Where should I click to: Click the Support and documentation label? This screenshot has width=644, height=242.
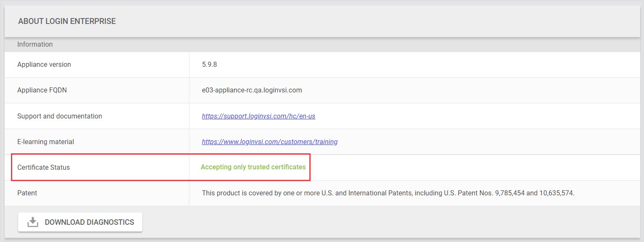(60, 116)
